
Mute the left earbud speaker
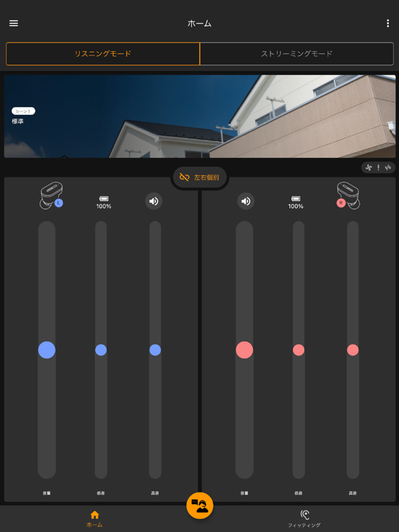[x=154, y=201]
